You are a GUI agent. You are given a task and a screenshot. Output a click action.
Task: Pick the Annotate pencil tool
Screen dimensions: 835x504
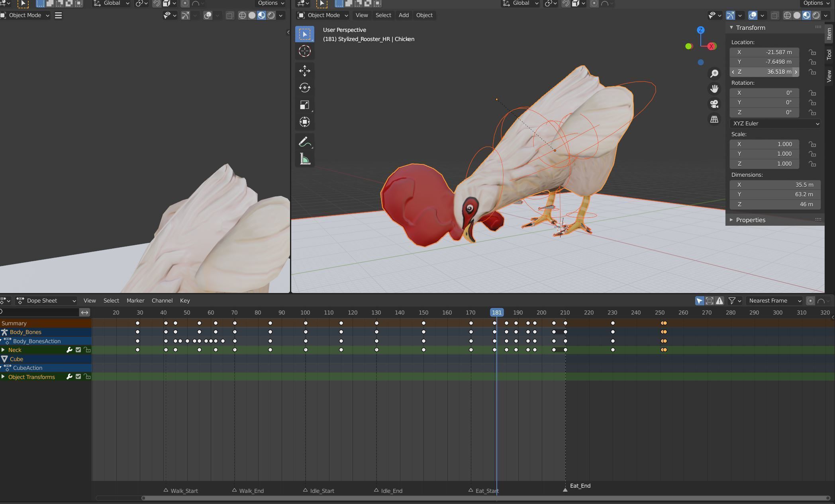[x=305, y=142]
